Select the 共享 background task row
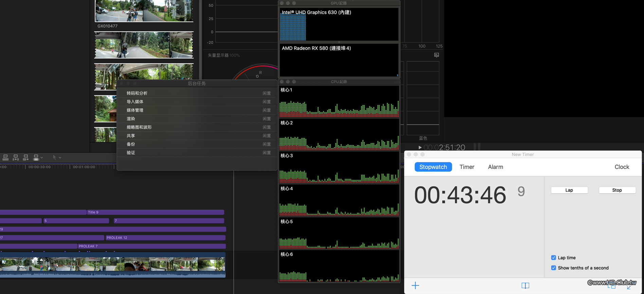Screen dimensions: 644x294 point(197,136)
